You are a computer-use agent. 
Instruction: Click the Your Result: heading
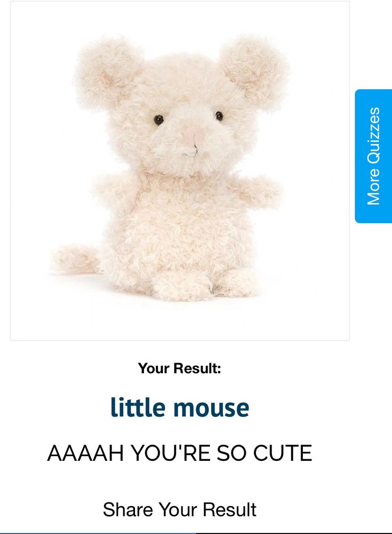coord(179,368)
